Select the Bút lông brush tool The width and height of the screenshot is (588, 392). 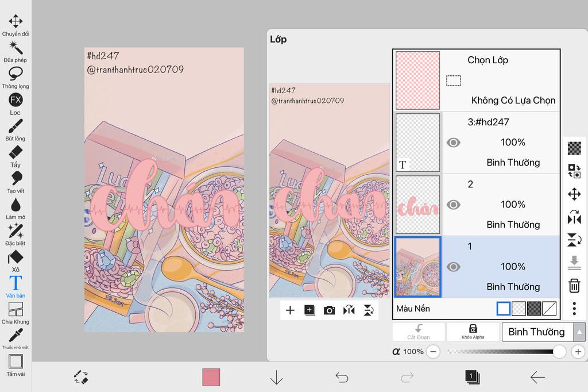pos(16,130)
